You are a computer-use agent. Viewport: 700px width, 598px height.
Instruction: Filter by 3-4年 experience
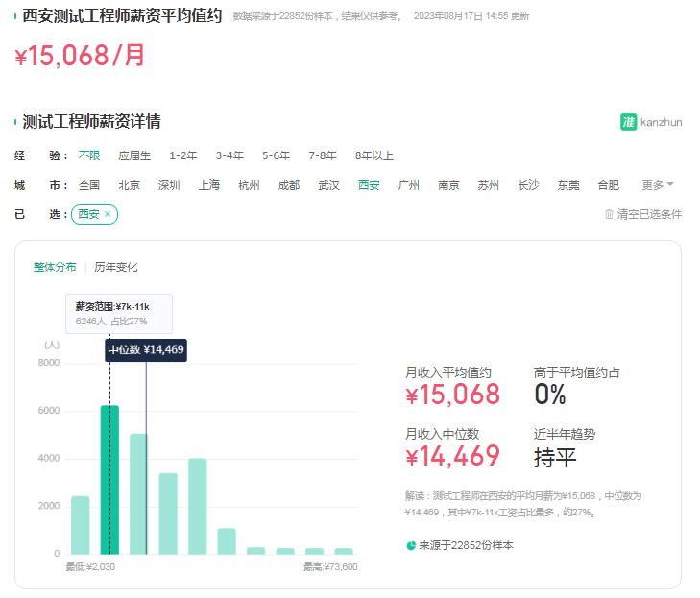coord(229,155)
